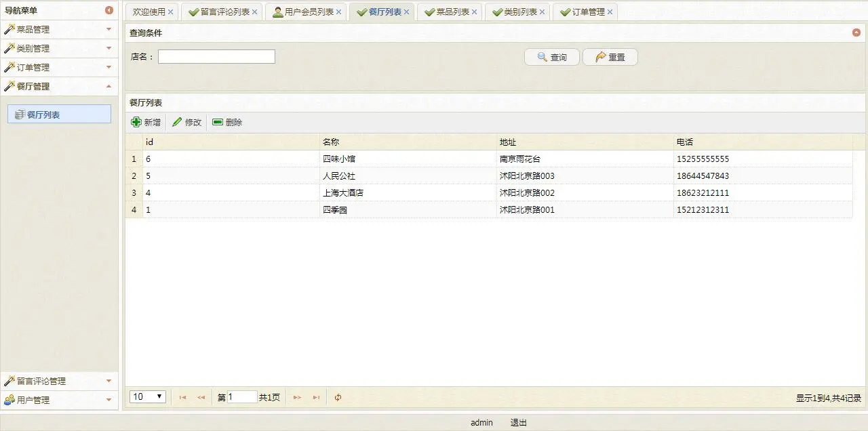Image resolution: width=868 pixels, height=431 pixels.
Task: Focus the 店名 input field
Action: 216,57
